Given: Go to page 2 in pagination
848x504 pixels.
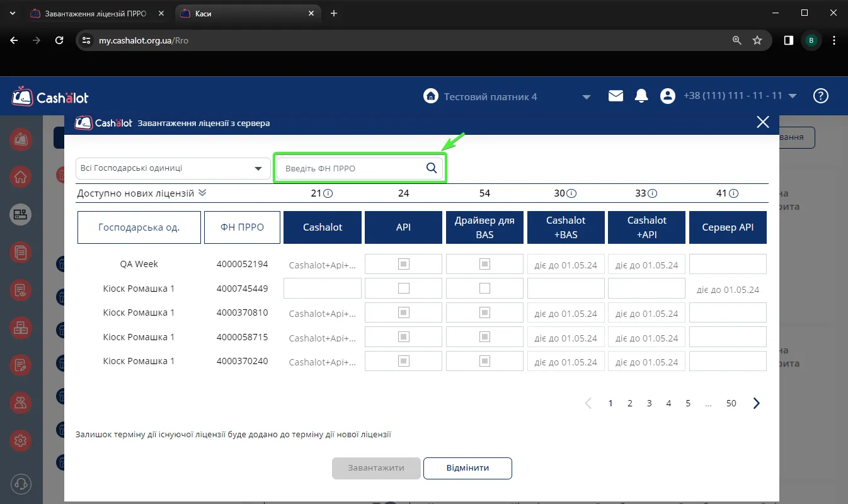Looking at the screenshot, I should pos(630,403).
